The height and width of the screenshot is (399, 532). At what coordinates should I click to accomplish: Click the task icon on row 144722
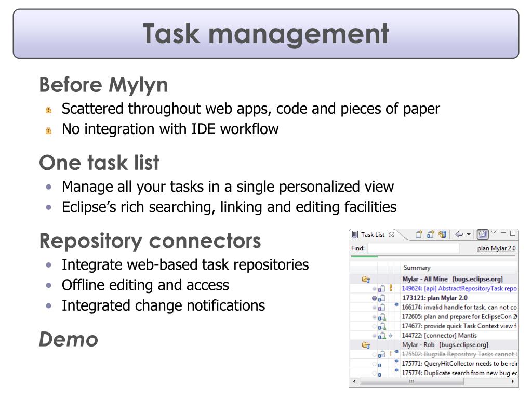pos(382,336)
